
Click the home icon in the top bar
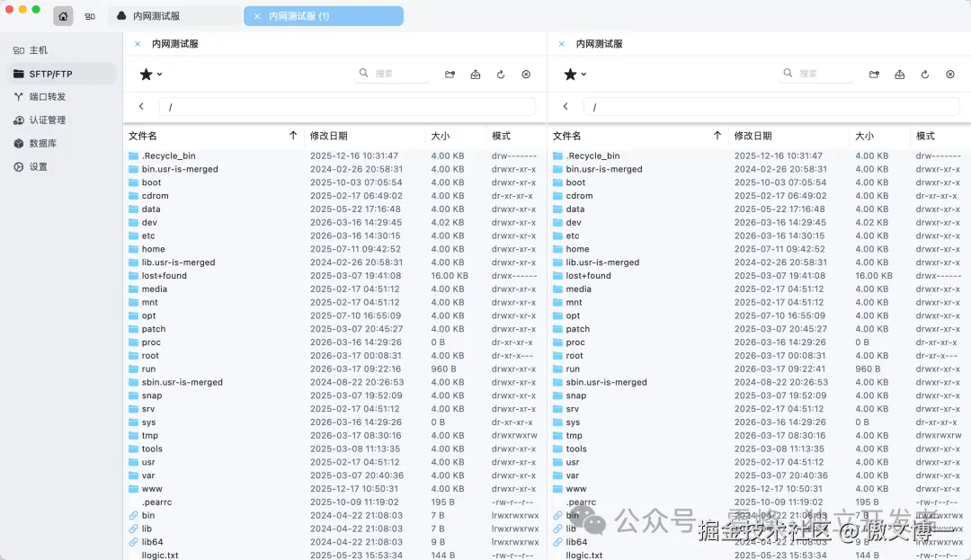tap(63, 16)
